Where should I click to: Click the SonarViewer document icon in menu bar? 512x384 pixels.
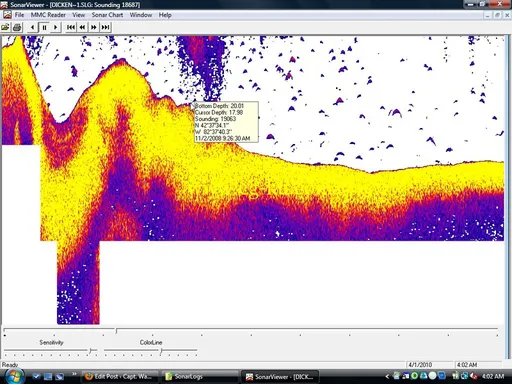point(7,15)
